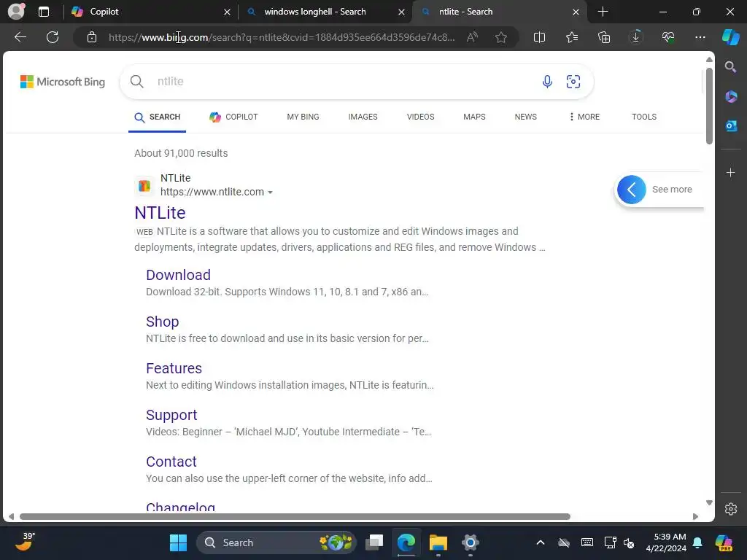This screenshot has height=560, width=747.
Task: Open clock and date 5:39 AM
Action: (666, 542)
